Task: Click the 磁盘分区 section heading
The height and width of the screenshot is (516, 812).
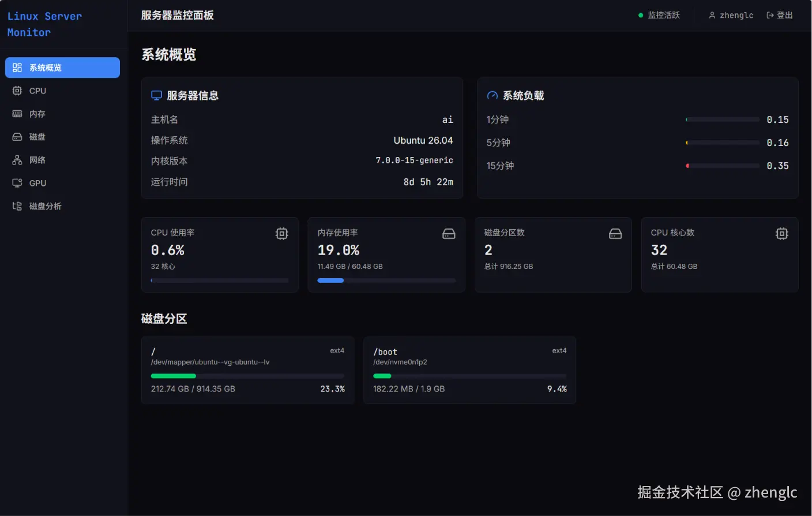Action: [x=164, y=319]
